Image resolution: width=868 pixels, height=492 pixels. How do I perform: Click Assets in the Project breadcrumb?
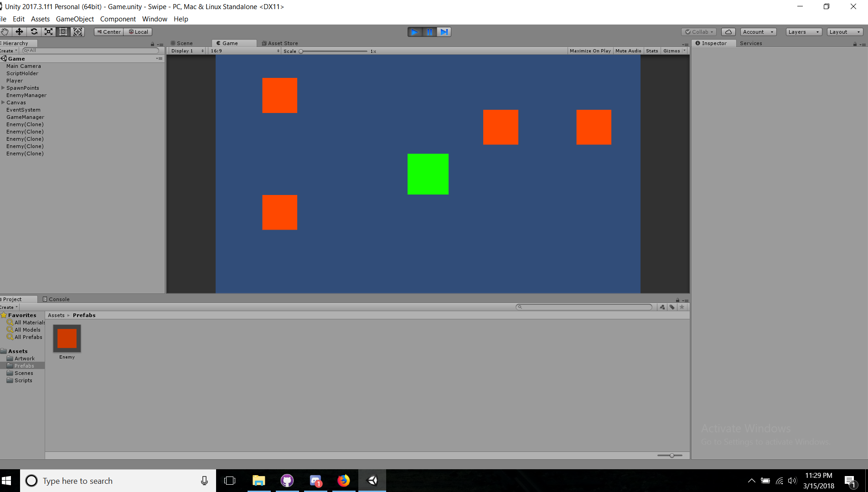point(57,315)
